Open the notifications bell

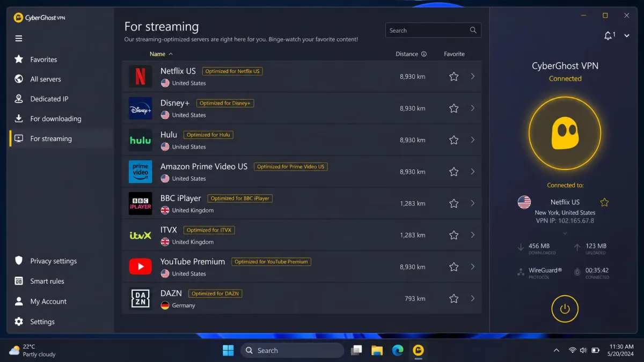[608, 35]
